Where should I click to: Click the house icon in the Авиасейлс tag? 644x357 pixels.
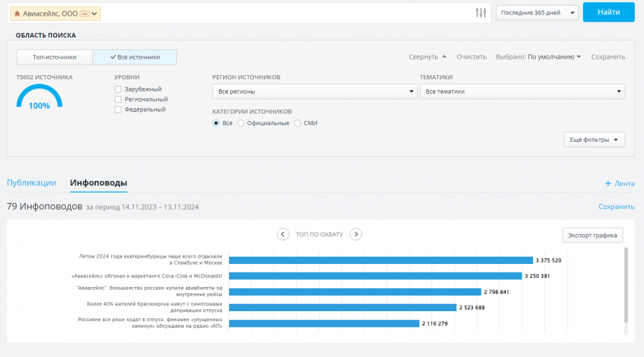point(17,14)
